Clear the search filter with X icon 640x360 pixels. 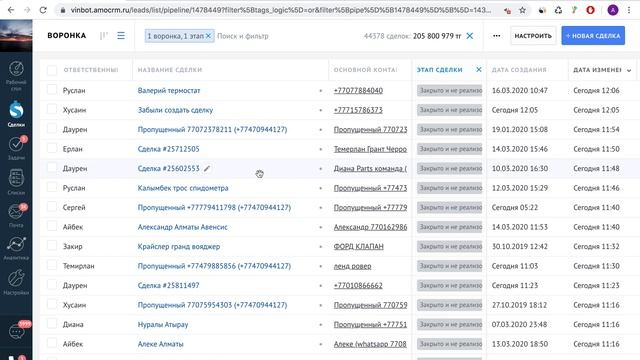point(470,36)
